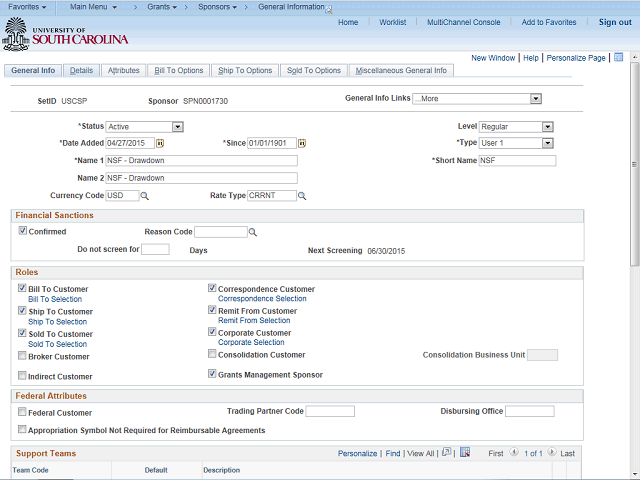Switch to the Bill To Options tab
Viewport: 640px width, 480px height.
178,71
